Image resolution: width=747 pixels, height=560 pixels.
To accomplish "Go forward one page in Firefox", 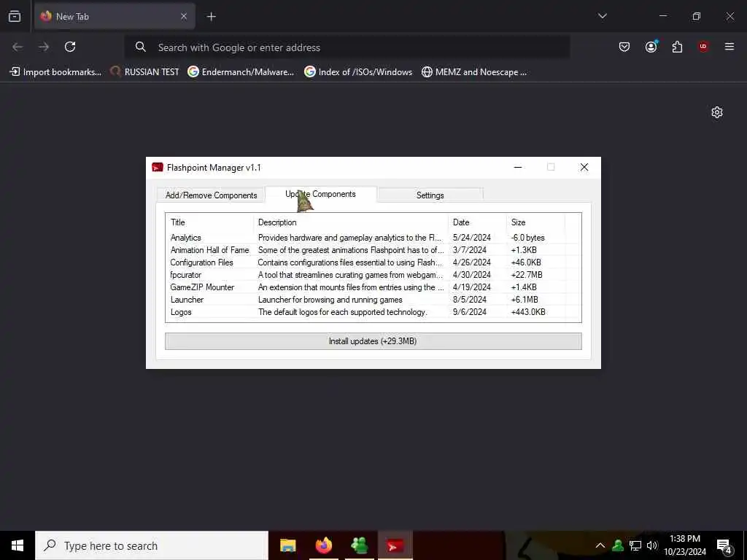I will pos(44,47).
